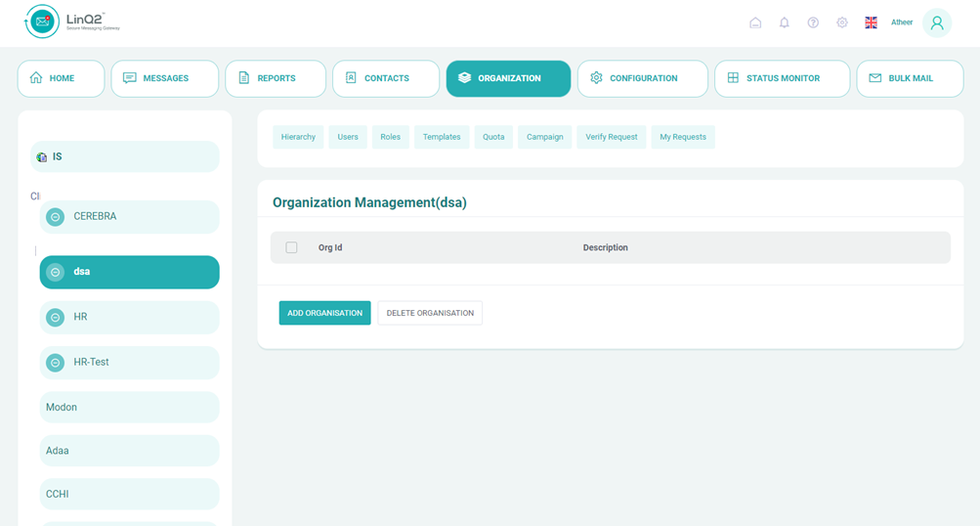Change language via the UK flag
This screenshot has width=980, height=526.
pos(871,23)
